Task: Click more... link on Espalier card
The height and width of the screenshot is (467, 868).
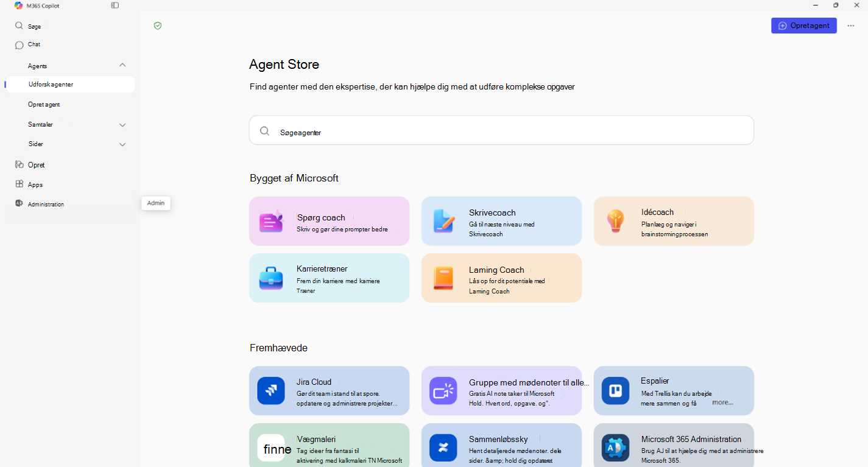Action: coord(722,402)
